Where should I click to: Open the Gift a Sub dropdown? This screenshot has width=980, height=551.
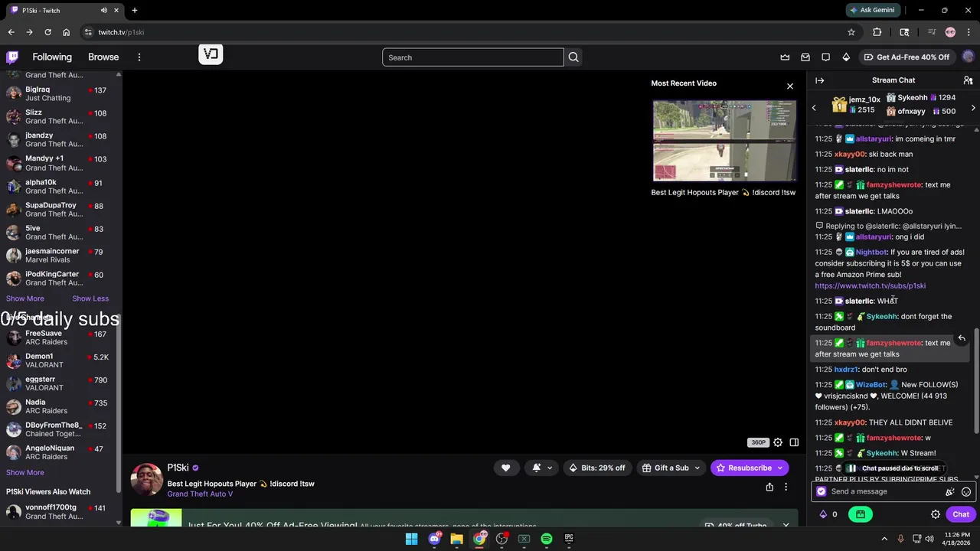[x=671, y=468]
